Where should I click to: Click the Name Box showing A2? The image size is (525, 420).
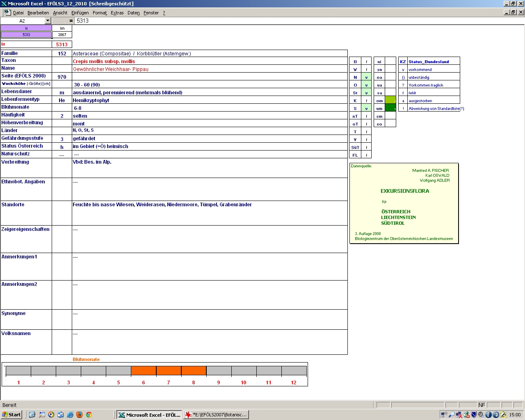point(22,21)
